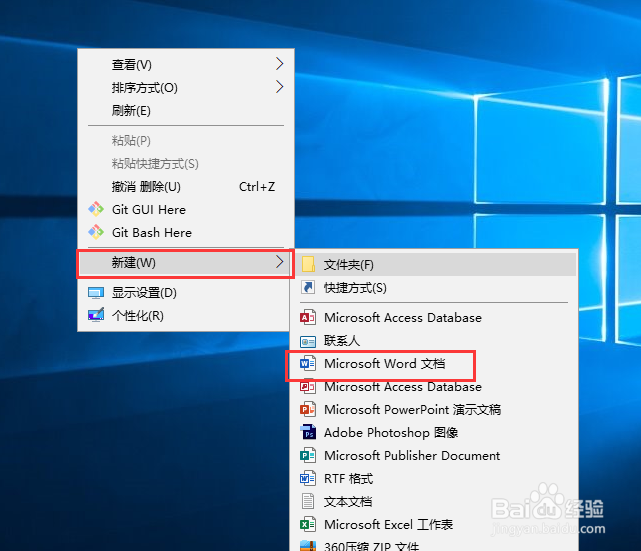Click the contact card icon beside 联系人
This screenshot has height=551, width=641.
coord(308,341)
